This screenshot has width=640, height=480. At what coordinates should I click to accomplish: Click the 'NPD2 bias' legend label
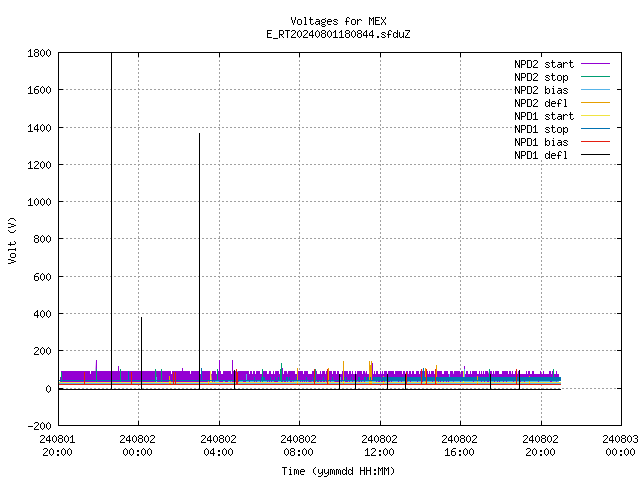(541, 90)
